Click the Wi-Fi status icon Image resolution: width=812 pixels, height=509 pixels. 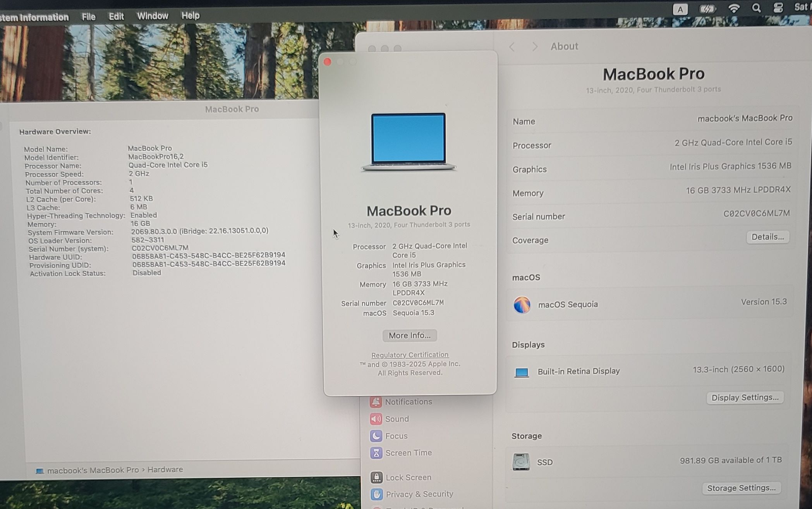[x=733, y=8]
